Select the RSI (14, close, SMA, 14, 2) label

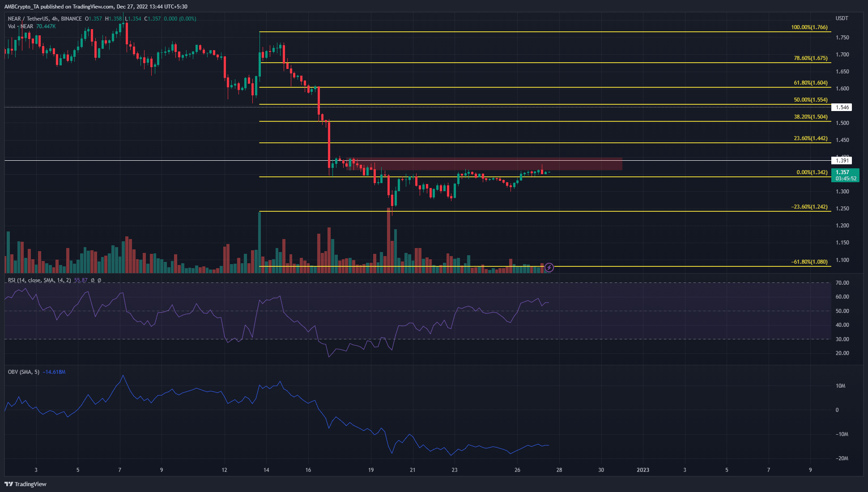(39, 280)
